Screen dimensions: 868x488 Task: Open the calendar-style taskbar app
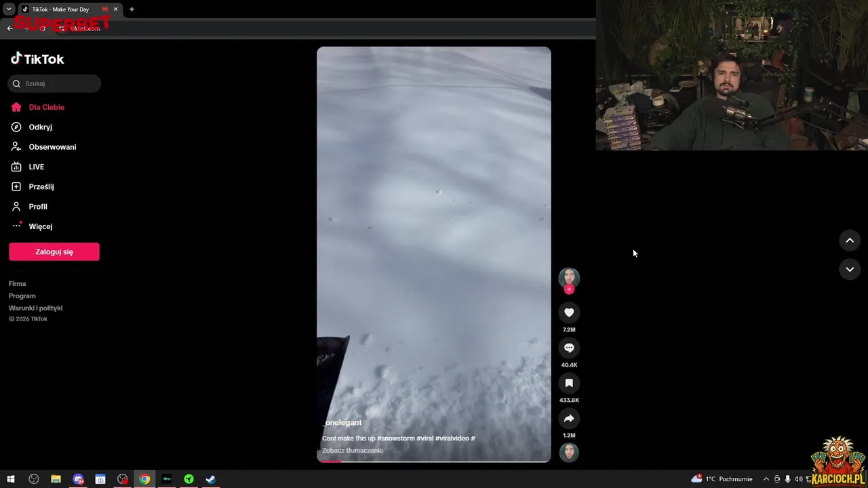pos(100,479)
